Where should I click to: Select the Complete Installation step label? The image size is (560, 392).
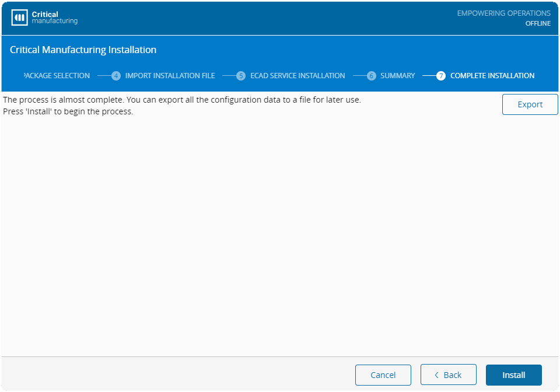click(492, 76)
